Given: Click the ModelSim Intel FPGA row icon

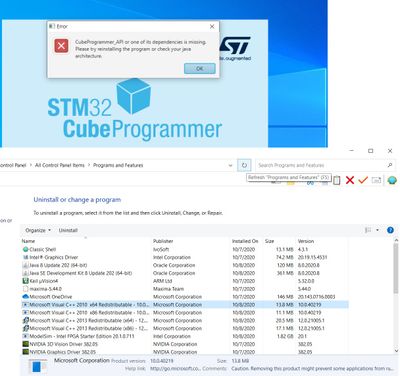Looking at the screenshot, I should pyautogui.click(x=26, y=336).
